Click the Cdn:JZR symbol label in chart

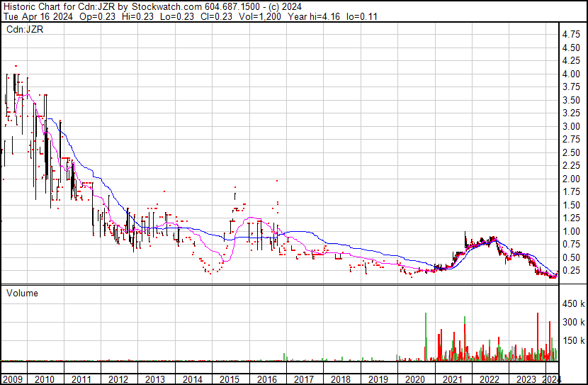tap(26, 30)
